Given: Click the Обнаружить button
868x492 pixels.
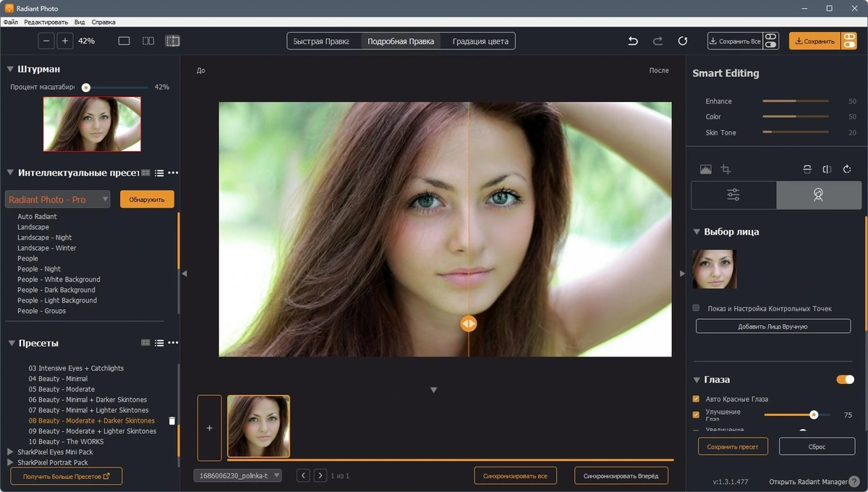Looking at the screenshot, I should pos(147,200).
